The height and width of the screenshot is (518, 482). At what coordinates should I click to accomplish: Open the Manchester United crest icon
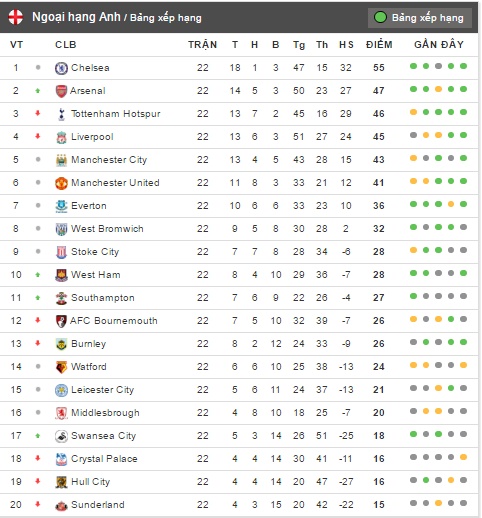coord(61,183)
